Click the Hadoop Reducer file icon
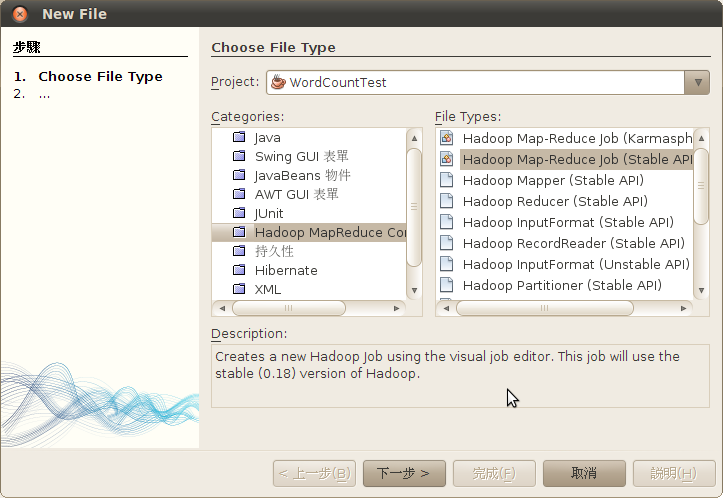 coord(446,201)
